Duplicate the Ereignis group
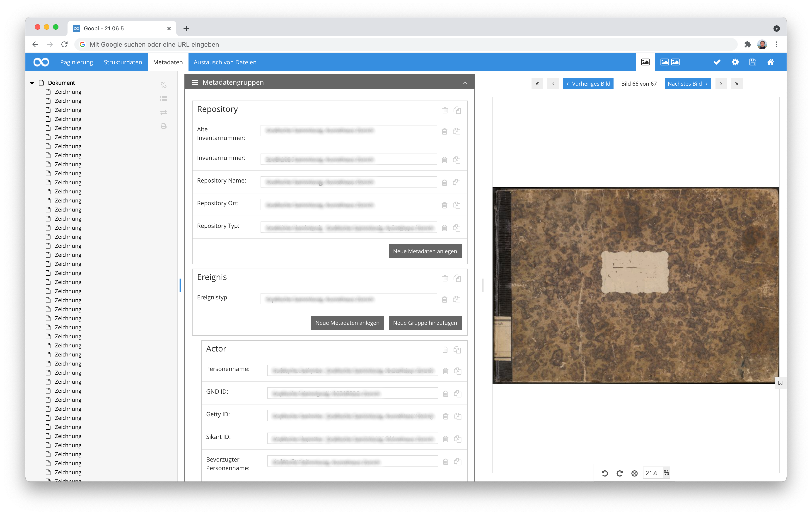Viewport: 812px width, 515px height. [x=457, y=278]
